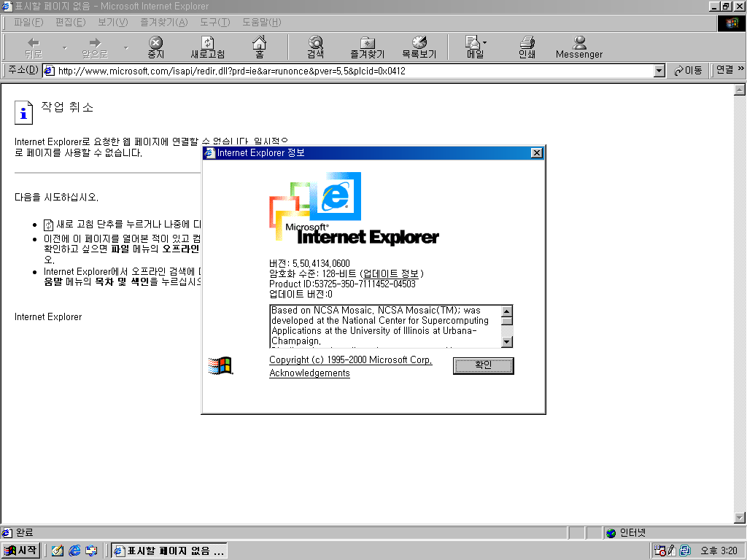The width and height of the screenshot is (747, 560).
Task: Print the page with 인쇄 button
Action: point(527,47)
